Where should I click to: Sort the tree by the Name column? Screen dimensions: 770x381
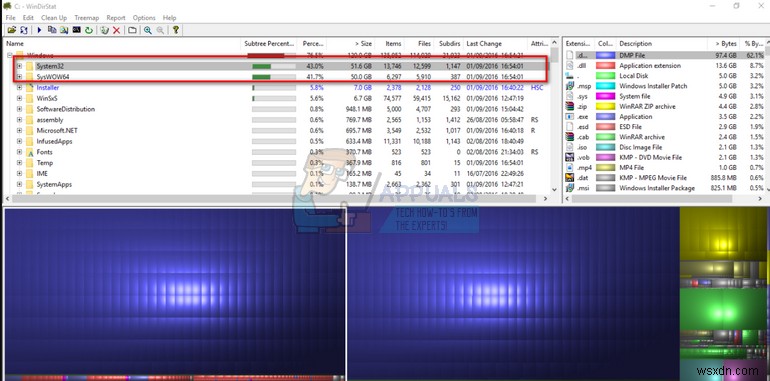pyautogui.click(x=122, y=44)
